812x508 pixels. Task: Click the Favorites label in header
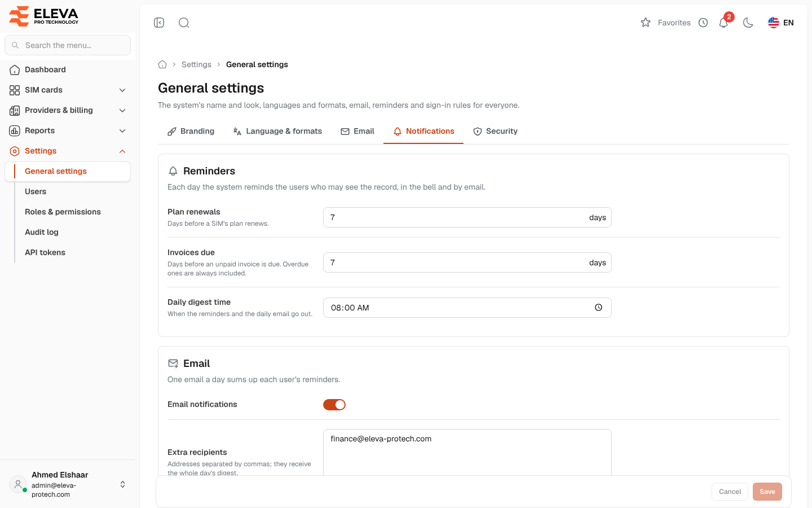click(674, 23)
